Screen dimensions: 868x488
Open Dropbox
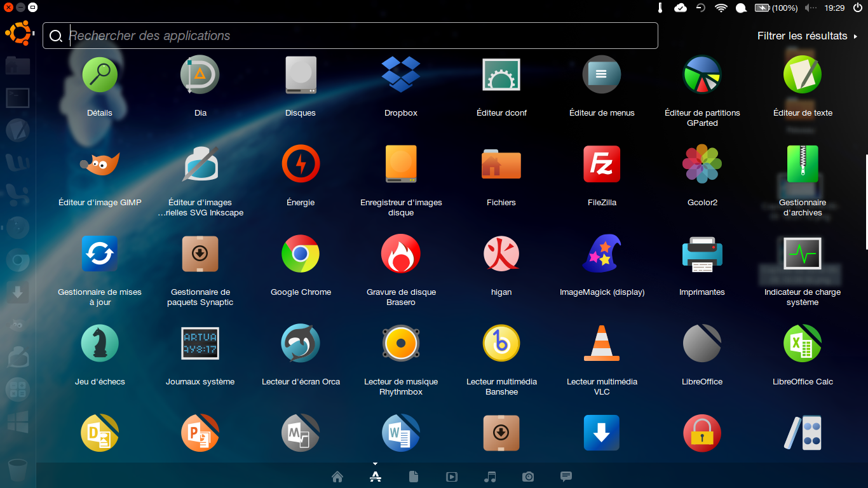(x=400, y=74)
